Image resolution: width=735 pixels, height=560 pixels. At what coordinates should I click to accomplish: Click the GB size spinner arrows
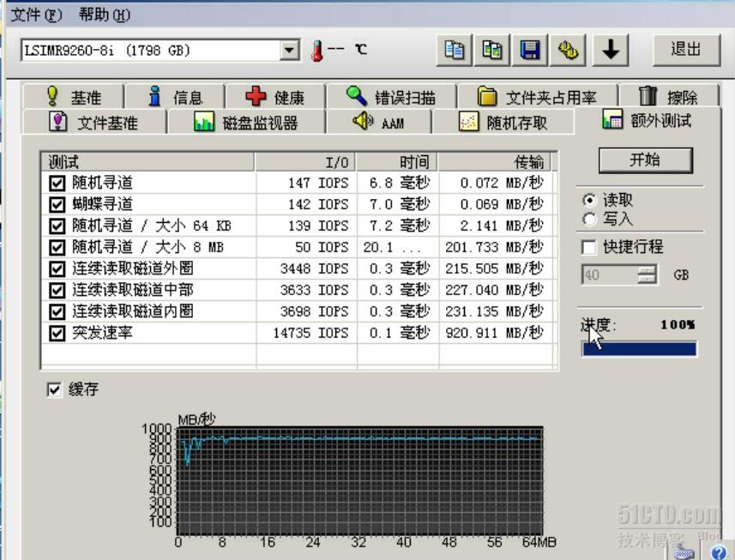tap(648, 274)
